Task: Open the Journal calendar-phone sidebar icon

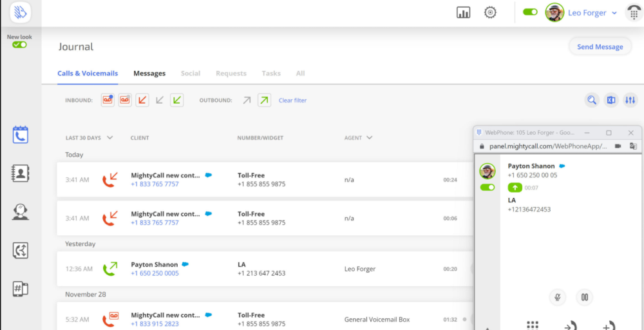Action: 21,134
